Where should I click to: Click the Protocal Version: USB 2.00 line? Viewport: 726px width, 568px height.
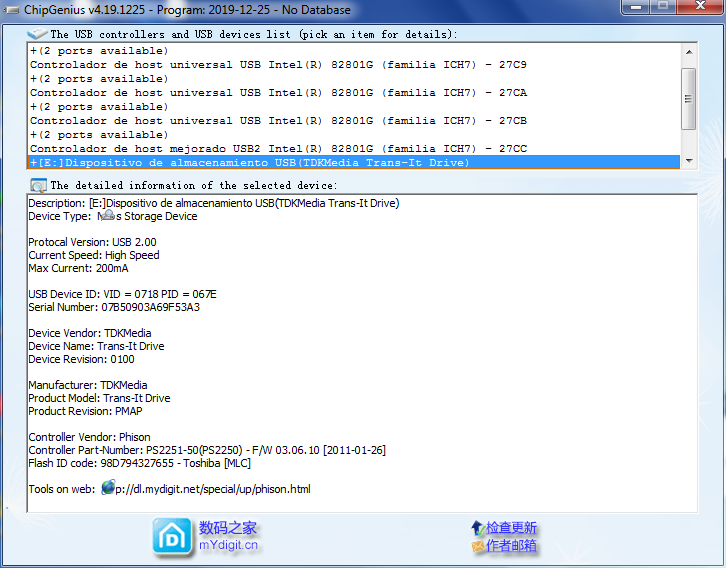pyautogui.click(x=92, y=242)
